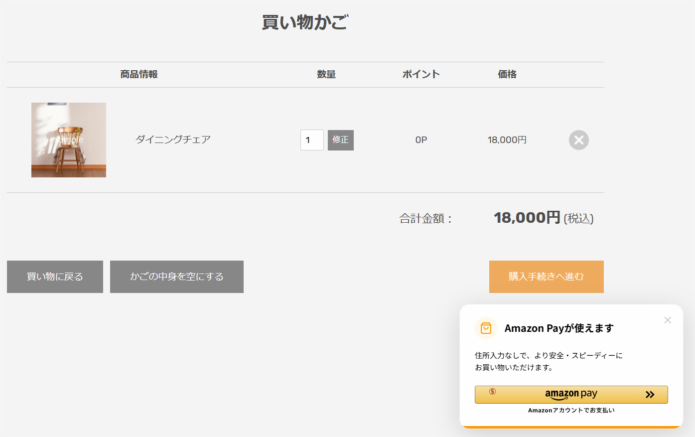
Task: Click the 数量 column header
Action: [x=326, y=75]
